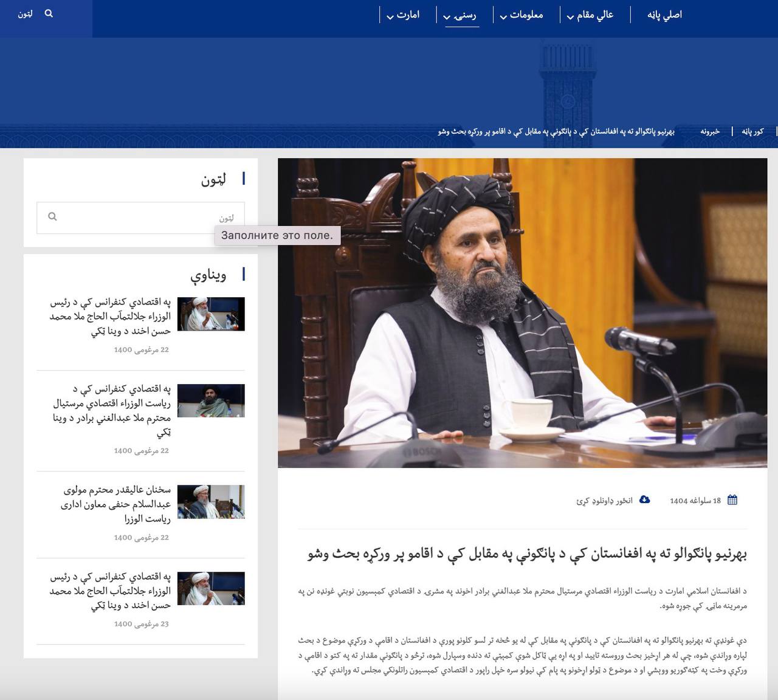Image resolution: width=778 pixels, height=700 pixels.
Task: Click the لټون text in top-left search bar
Action: pyautogui.click(x=25, y=14)
